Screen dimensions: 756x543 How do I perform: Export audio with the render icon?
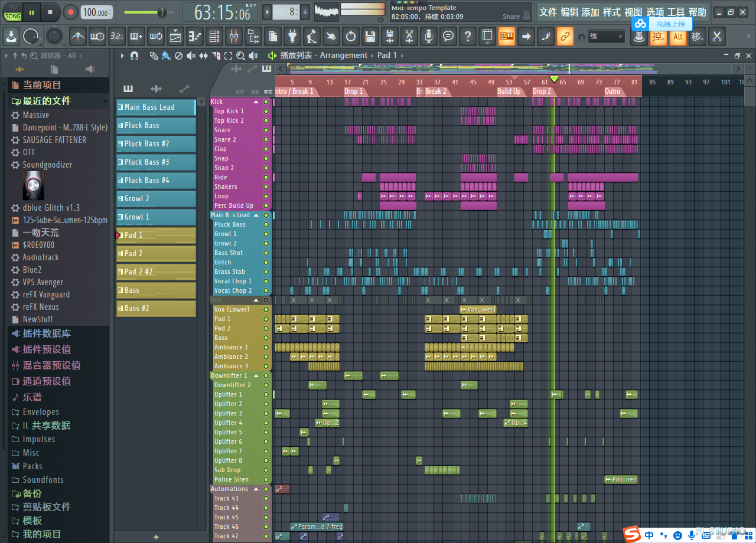pos(390,37)
